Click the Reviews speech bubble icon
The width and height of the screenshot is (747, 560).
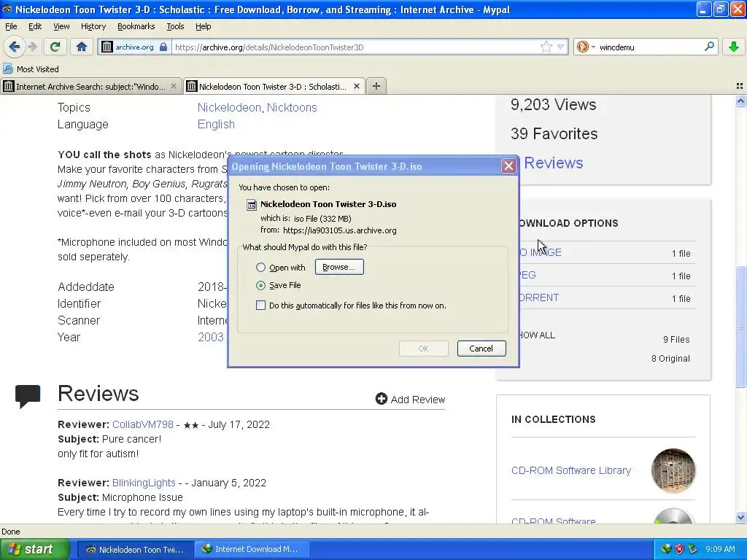pyautogui.click(x=28, y=396)
